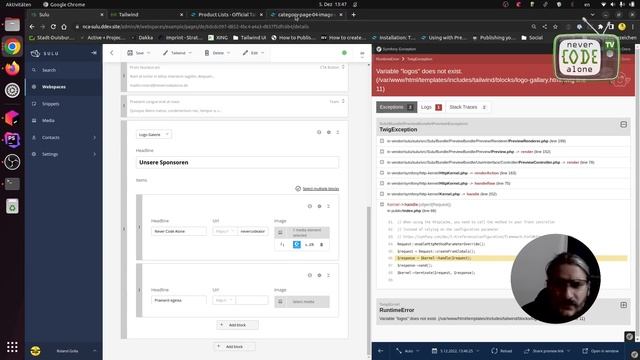Edit the Praesent egestas headline input
Viewport: 640px width, 360px height.
click(179, 300)
